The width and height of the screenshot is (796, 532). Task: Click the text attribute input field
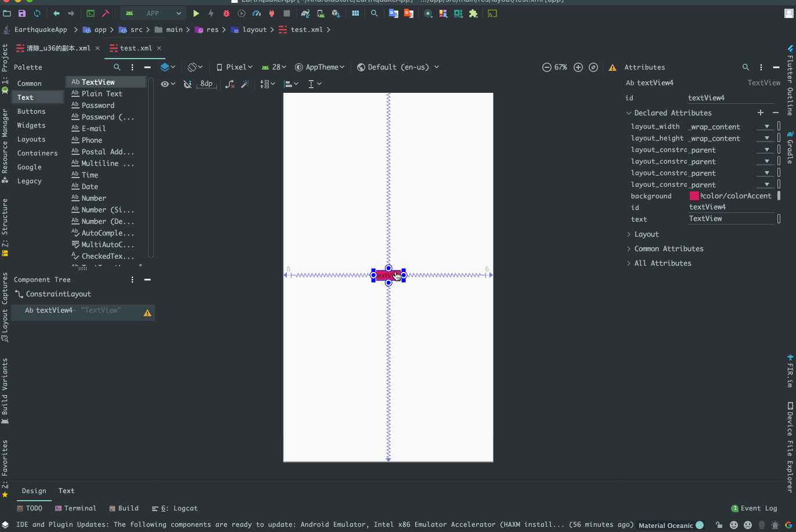tap(731, 219)
